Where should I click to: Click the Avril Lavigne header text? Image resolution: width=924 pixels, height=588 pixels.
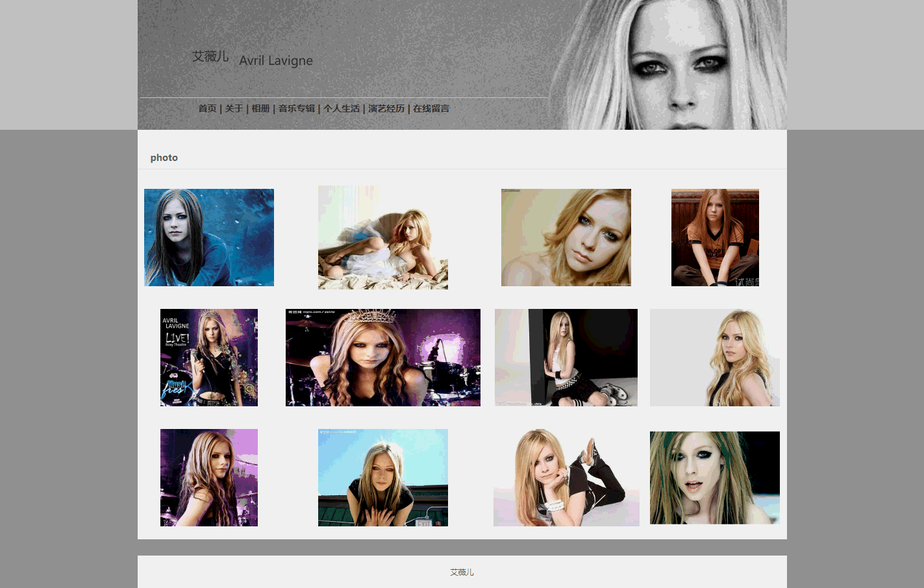click(x=276, y=60)
